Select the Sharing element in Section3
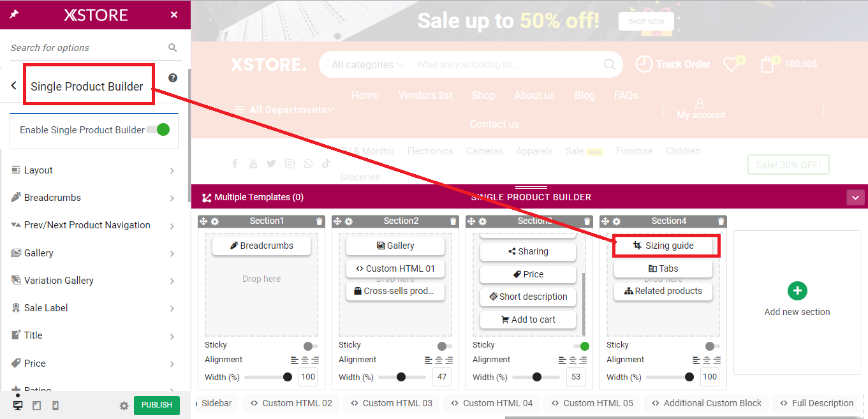The height and width of the screenshot is (419, 868). (x=528, y=251)
